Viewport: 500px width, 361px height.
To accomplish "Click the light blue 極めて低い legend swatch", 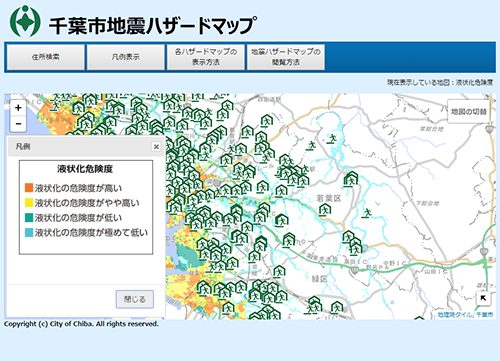I will point(29,233).
